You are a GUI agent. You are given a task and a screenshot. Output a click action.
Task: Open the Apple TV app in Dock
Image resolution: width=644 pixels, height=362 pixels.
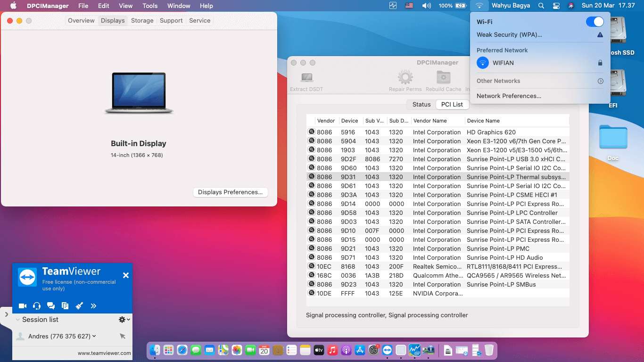point(319,350)
